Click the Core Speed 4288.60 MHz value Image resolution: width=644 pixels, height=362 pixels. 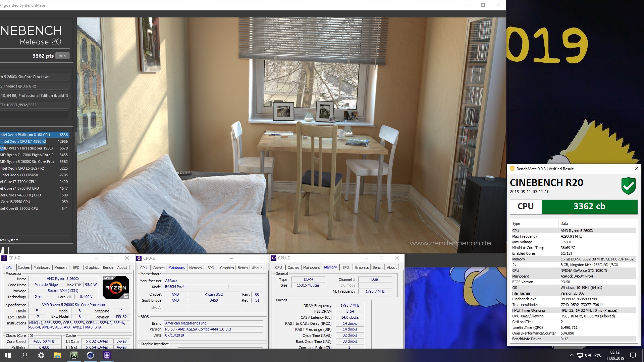[44, 342]
